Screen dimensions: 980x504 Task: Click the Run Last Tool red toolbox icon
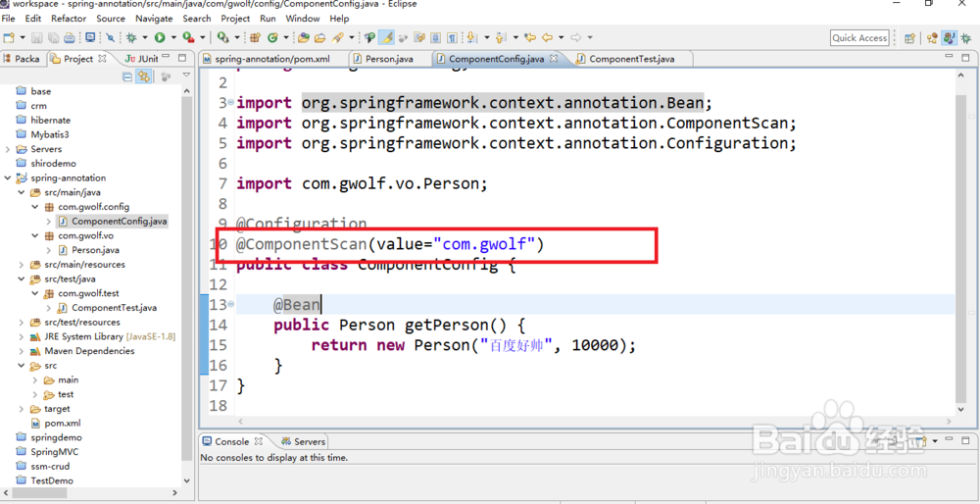(187, 37)
